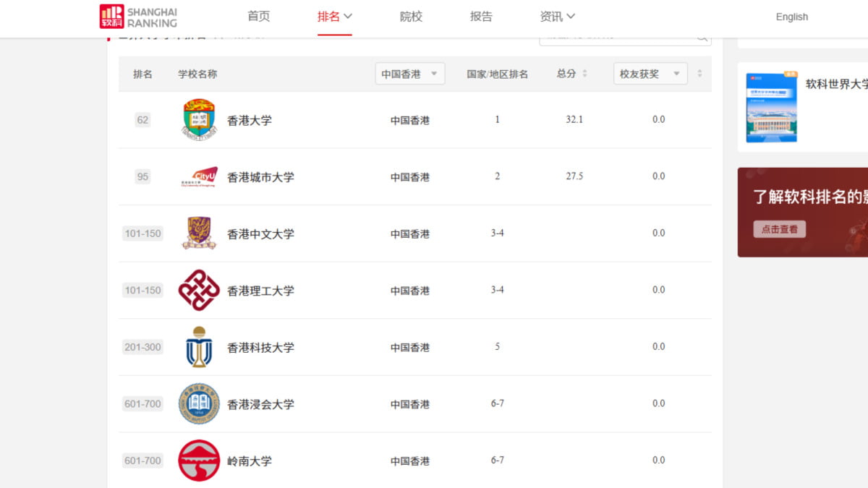Open the 岭南大学 link
Screen dimensions: 868x488
250,461
